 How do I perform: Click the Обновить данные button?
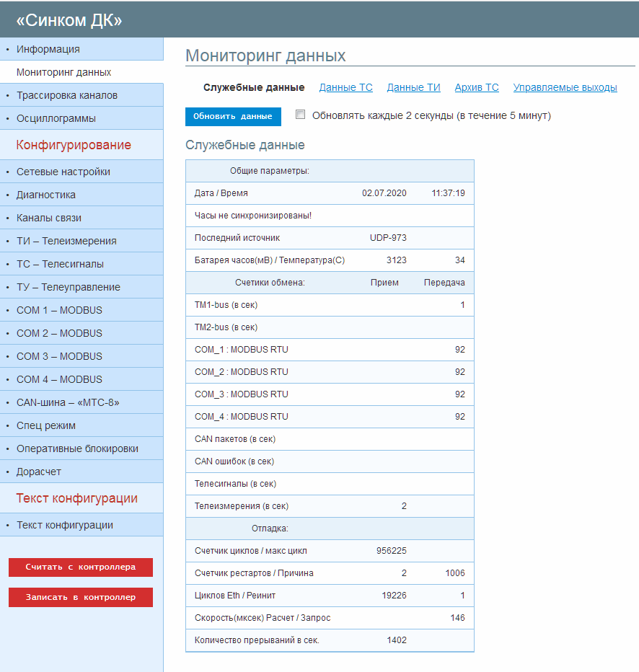233,116
